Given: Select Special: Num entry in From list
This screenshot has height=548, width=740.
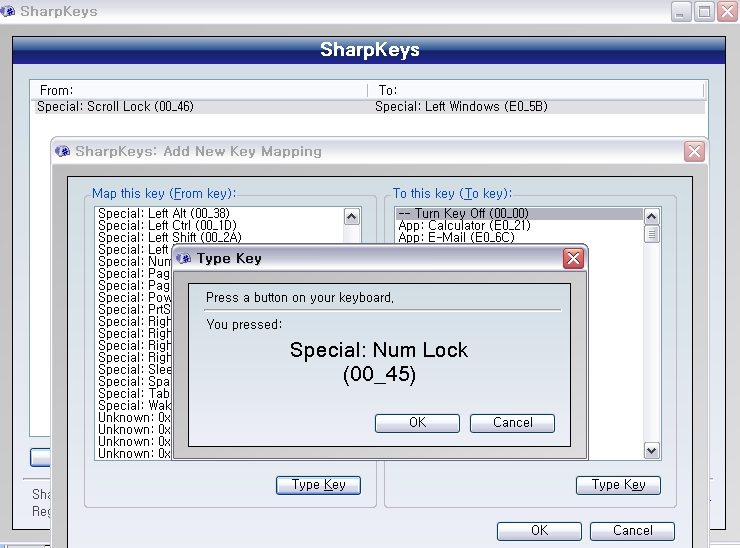Looking at the screenshot, I should (x=134, y=261).
